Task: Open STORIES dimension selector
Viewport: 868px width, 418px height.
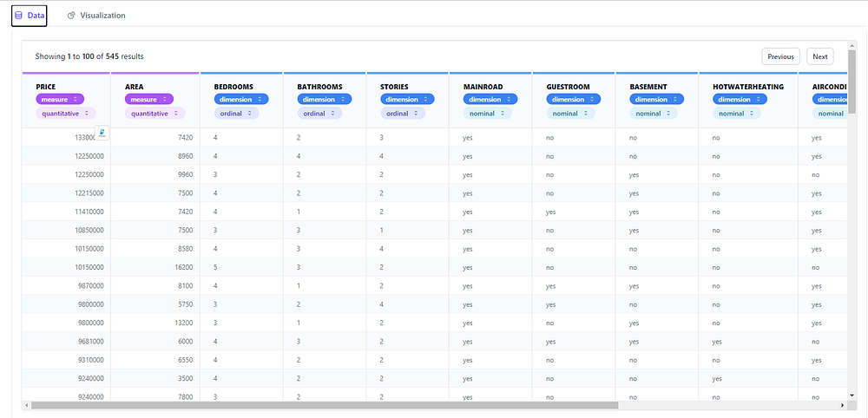Action: pyautogui.click(x=407, y=99)
